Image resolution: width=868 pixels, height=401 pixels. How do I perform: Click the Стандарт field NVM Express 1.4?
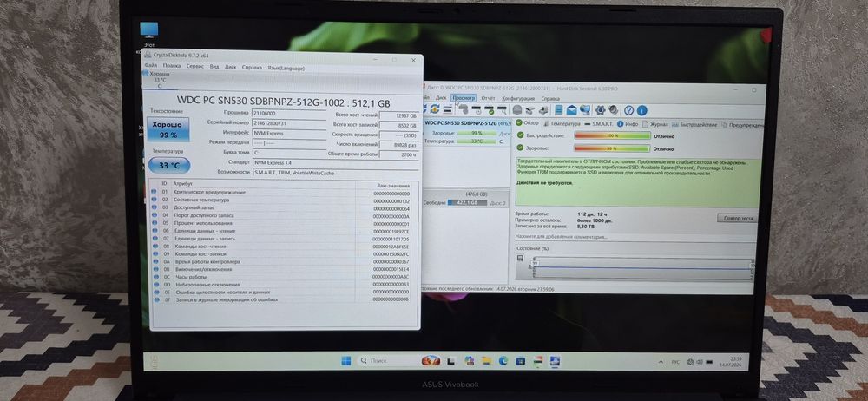(x=335, y=163)
